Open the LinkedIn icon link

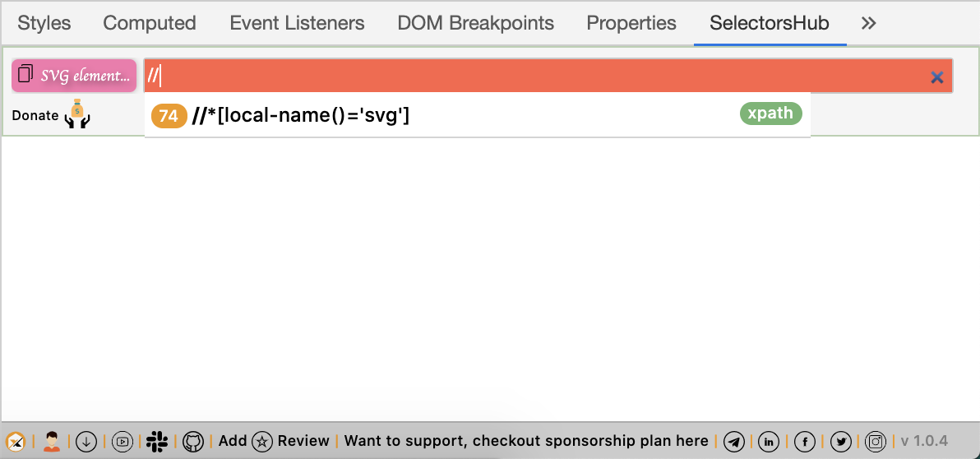(x=769, y=442)
